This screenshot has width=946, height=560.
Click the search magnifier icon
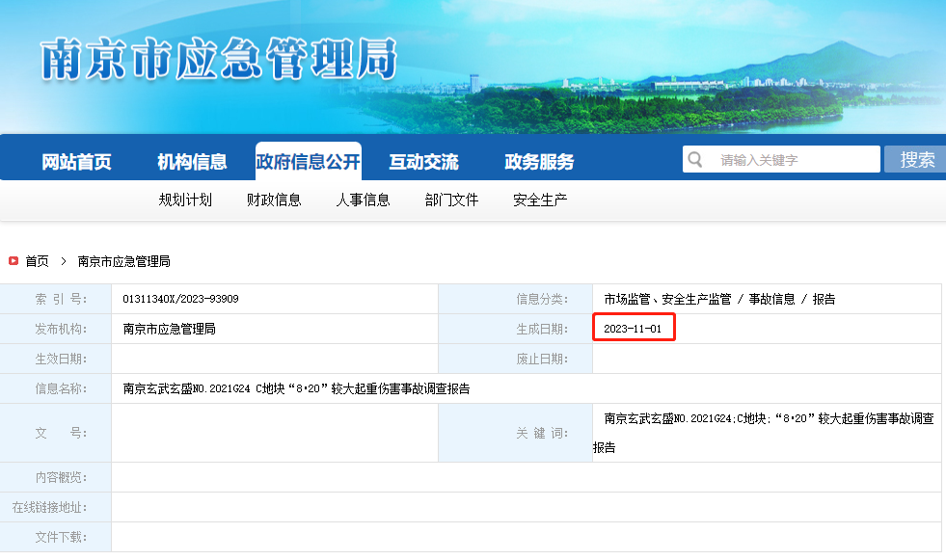[695, 160]
